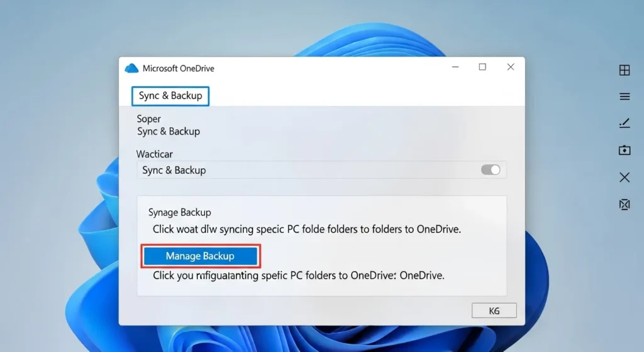Click the Microsoft OneDrive title text
This screenshot has height=352, width=644.
click(178, 69)
